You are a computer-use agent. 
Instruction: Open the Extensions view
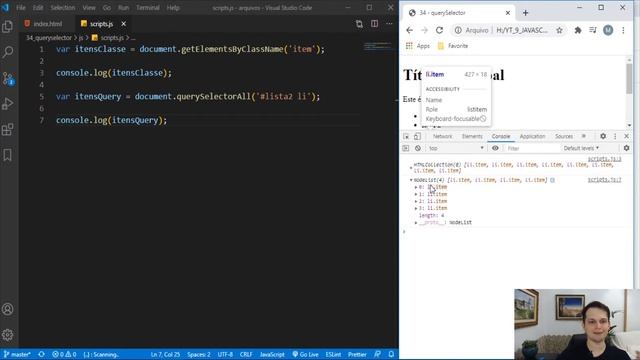point(8,129)
